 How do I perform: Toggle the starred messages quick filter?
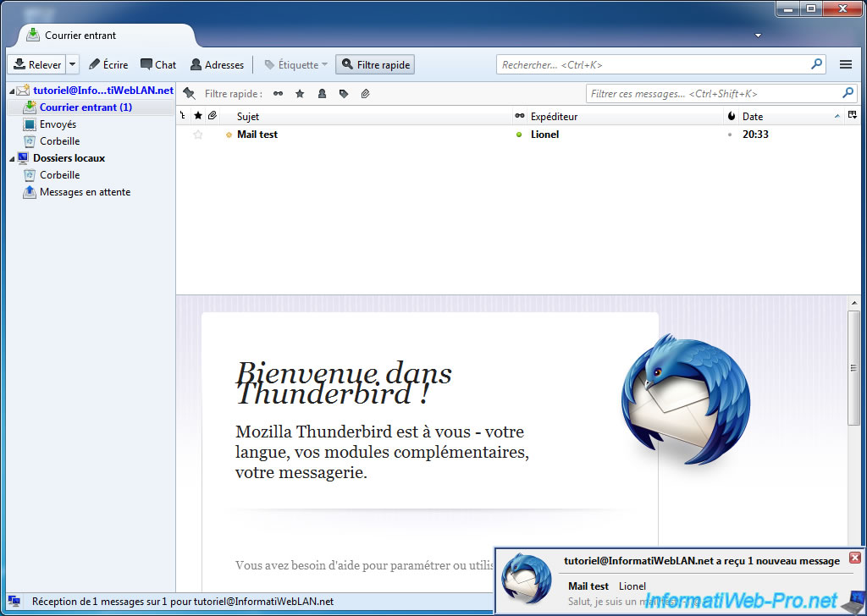pyautogui.click(x=300, y=94)
